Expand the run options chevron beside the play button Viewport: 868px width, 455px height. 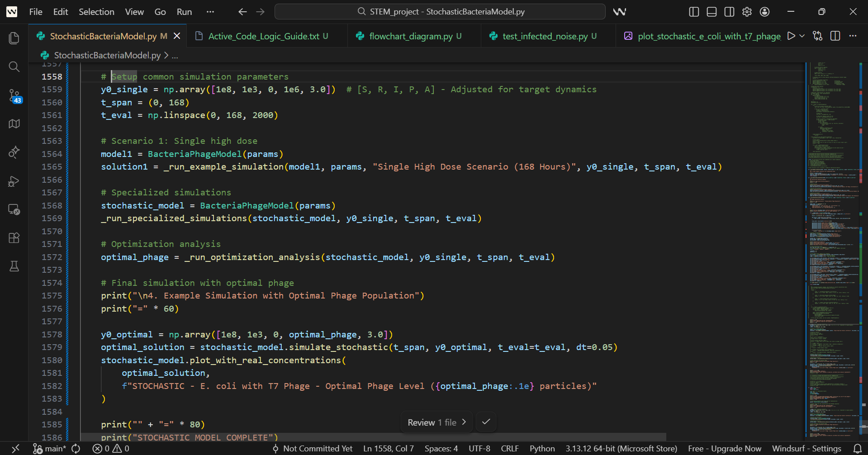pos(802,36)
